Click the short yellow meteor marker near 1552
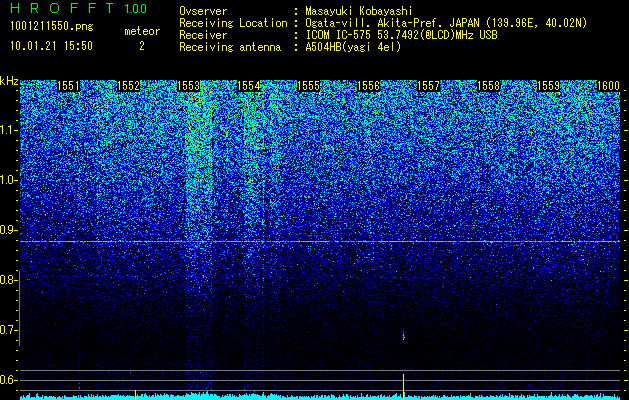The height and width of the screenshot is (400, 629). coord(136,395)
